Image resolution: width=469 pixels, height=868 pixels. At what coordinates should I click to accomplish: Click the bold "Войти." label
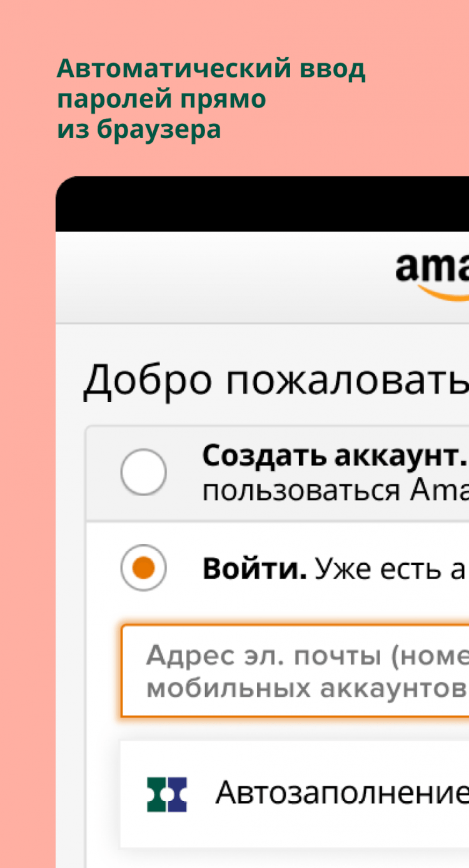[x=254, y=569]
